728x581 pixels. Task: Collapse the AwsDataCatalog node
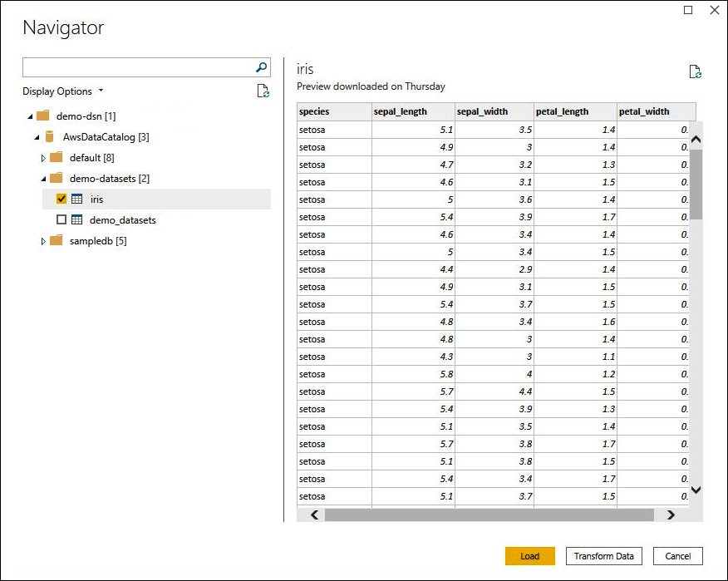point(35,136)
